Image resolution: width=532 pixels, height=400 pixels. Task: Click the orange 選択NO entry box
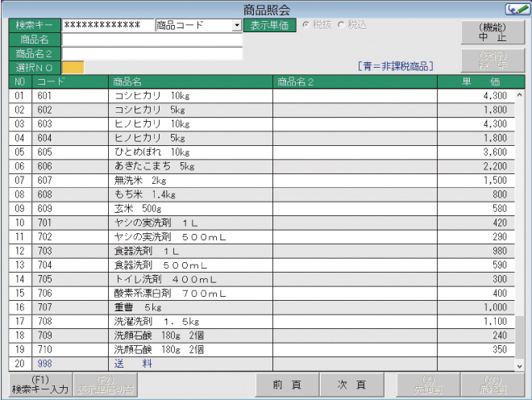[72, 66]
